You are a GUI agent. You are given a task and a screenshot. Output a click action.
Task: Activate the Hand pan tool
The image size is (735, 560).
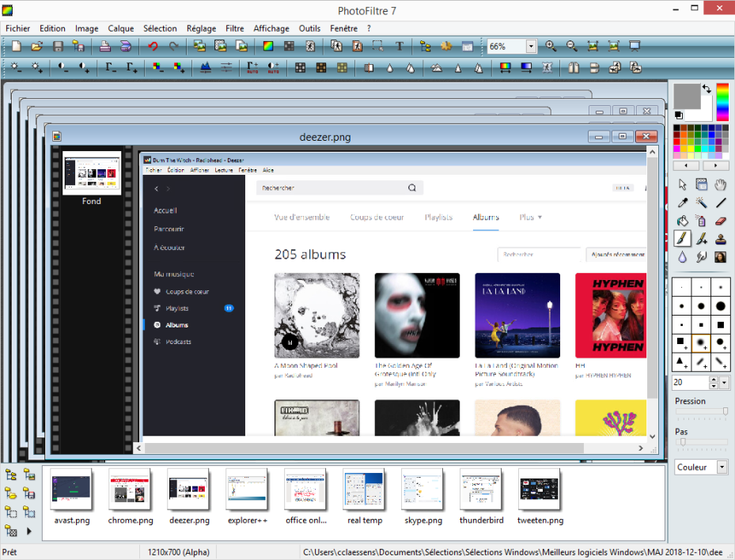pos(720,184)
